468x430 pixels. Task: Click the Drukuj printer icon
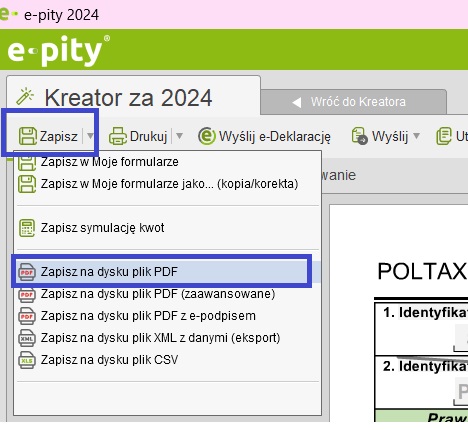pos(118,136)
